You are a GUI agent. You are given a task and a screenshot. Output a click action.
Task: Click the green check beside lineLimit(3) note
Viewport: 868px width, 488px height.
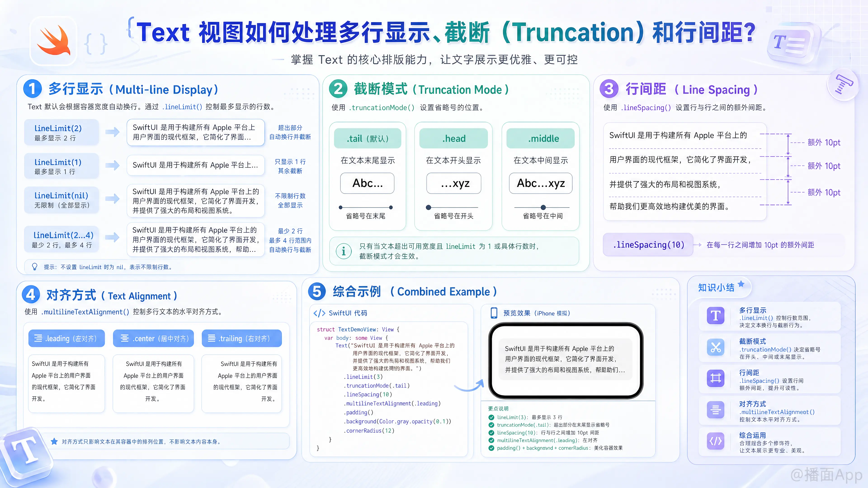(491, 417)
